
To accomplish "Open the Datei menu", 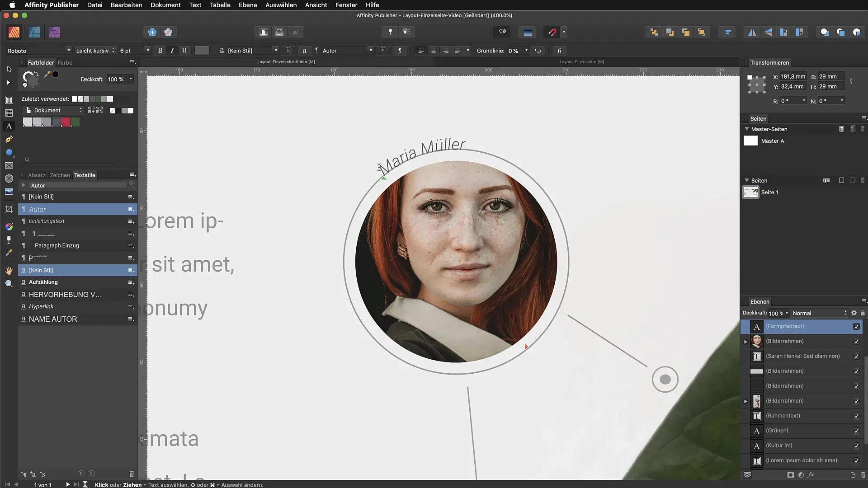I will [x=94, y=5].
